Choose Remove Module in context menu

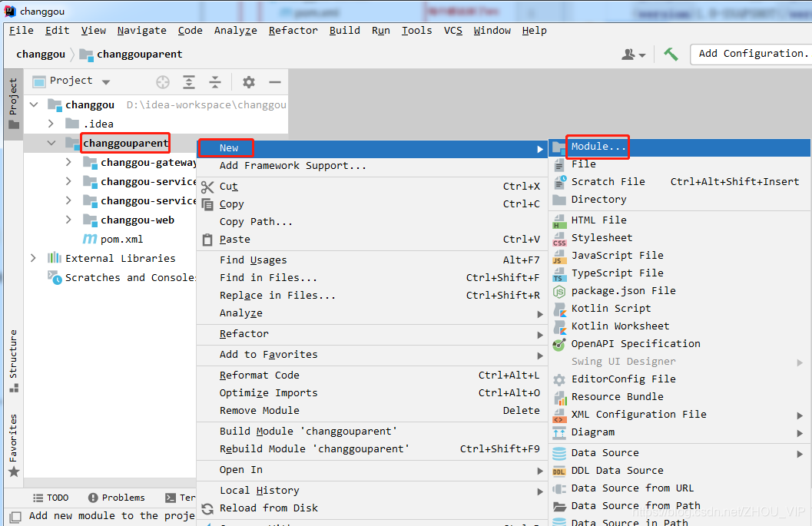(x=373, y=411)
